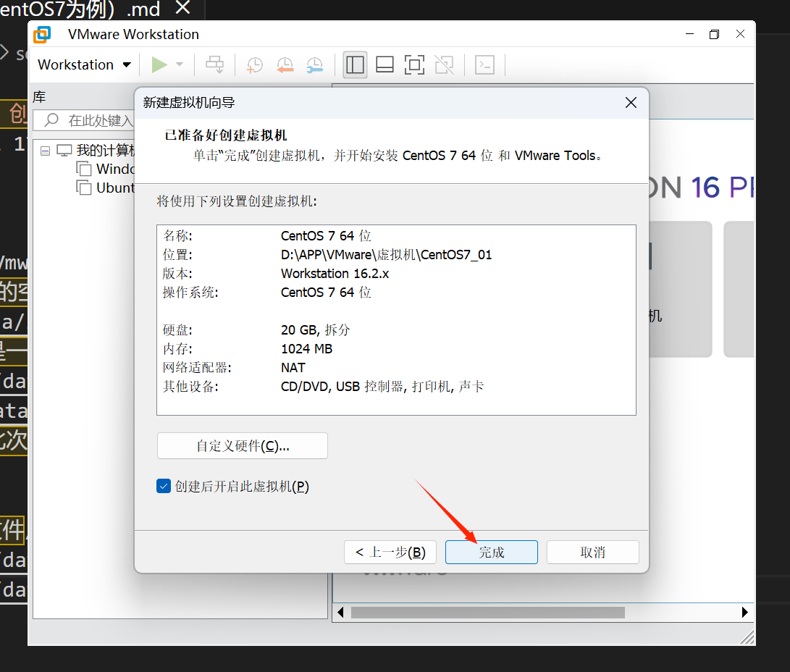790x672 pixels.
Task: Click the library search input field
Action: tap(84, 120)
